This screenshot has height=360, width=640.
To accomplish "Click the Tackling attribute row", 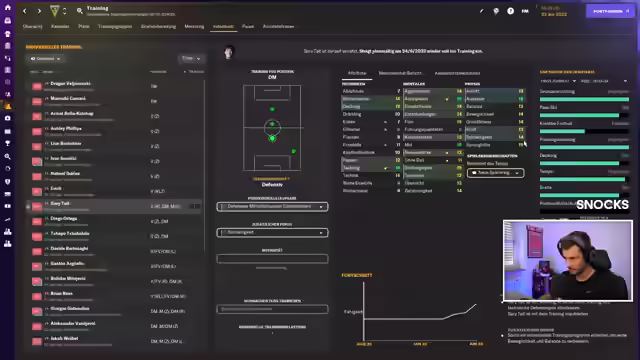I will [x=371, y=168].
